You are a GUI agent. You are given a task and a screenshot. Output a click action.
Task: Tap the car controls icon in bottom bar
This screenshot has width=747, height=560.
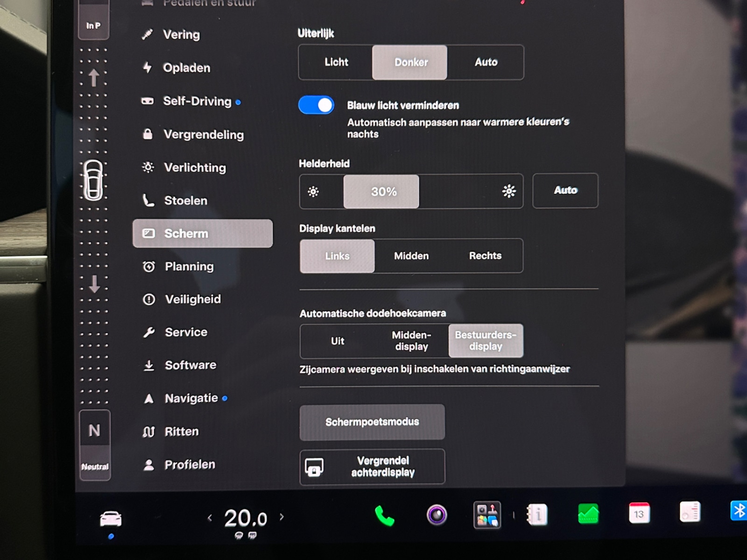click(x=111, y=519)
